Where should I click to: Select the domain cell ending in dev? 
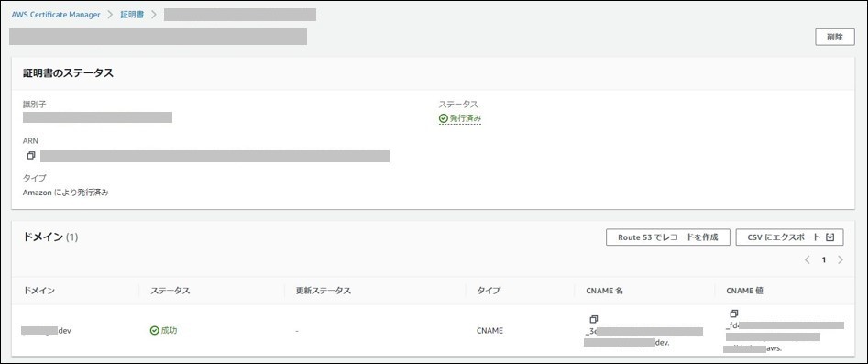click(47, 331)
